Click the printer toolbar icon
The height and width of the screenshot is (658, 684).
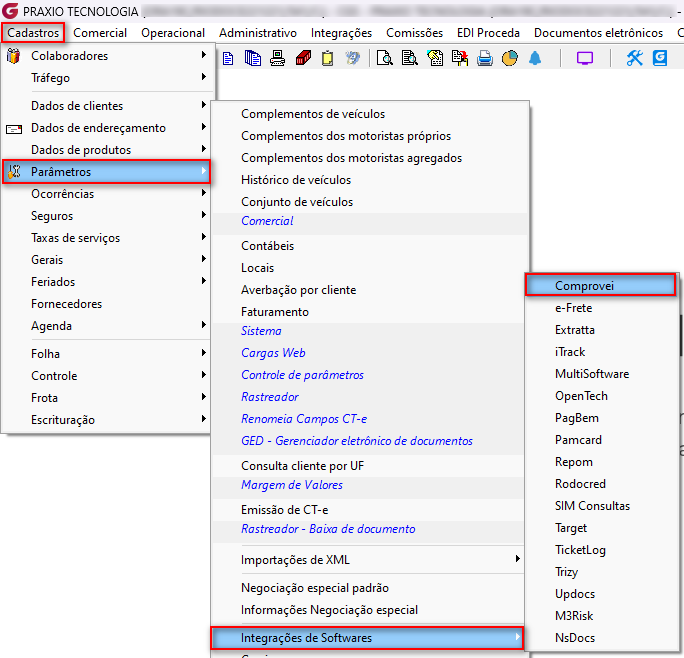[x=485, y=58]
